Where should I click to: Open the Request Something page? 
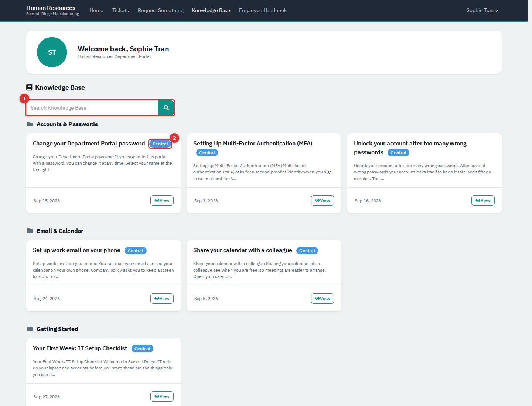point(161,10)
